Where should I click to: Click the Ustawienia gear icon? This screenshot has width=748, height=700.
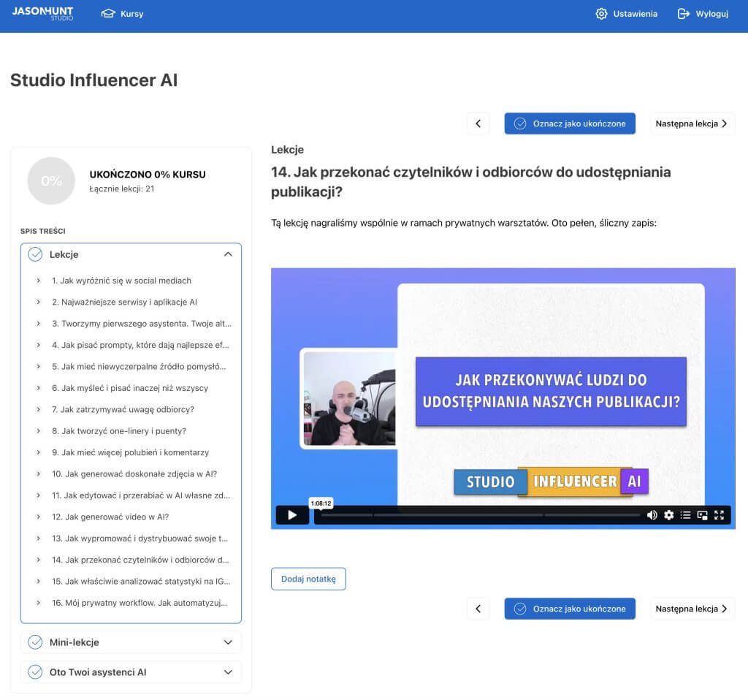click(x=601, y=14)
